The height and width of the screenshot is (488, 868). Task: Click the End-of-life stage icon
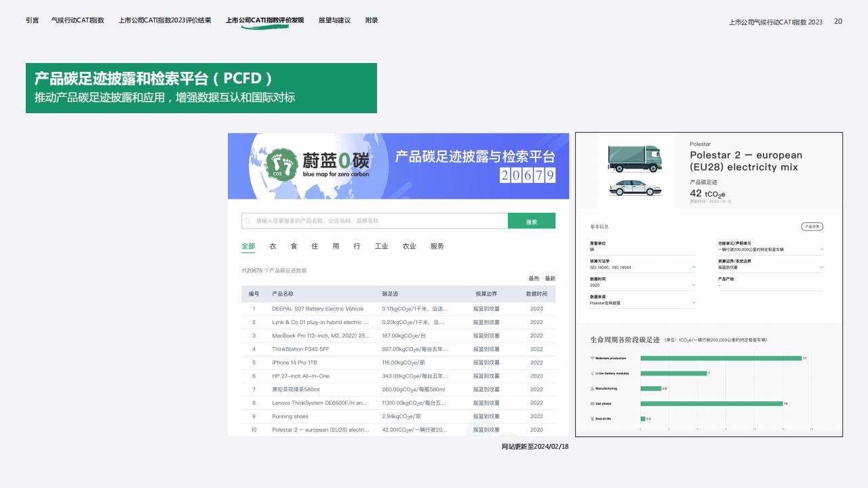[x=592, y=419]
